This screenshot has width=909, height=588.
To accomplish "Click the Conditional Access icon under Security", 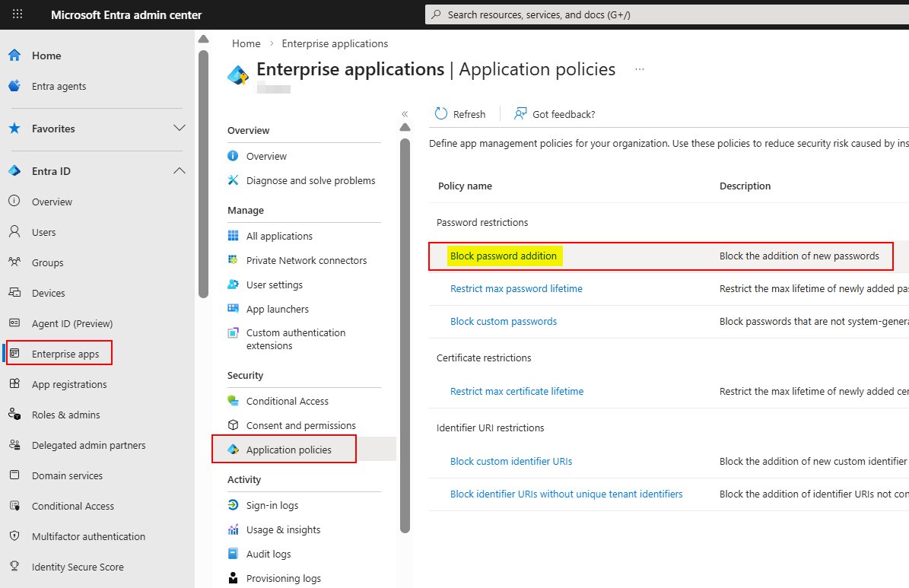I will tap(234, 401).
